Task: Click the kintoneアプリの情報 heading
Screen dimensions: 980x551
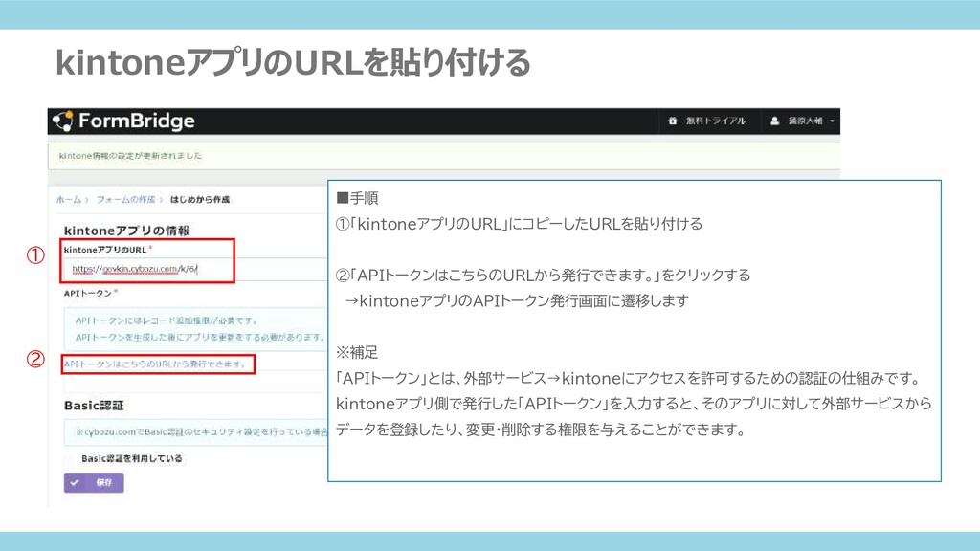Action: (127, 231)
